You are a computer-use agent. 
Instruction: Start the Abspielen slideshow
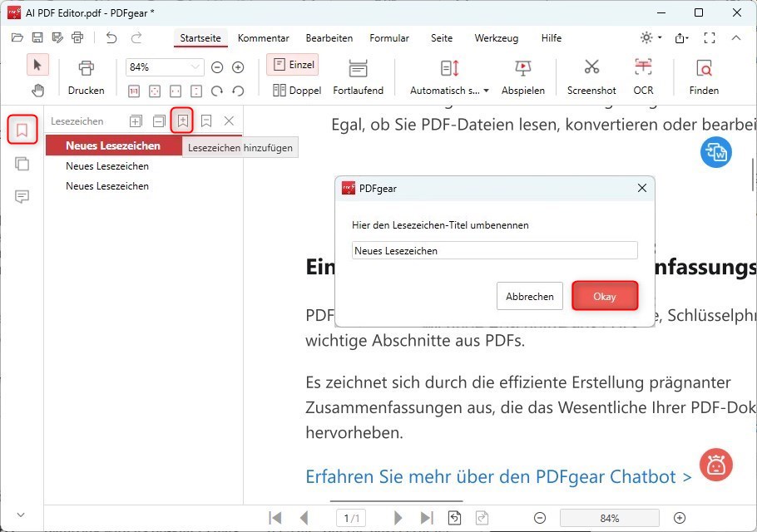click(523, 77)
